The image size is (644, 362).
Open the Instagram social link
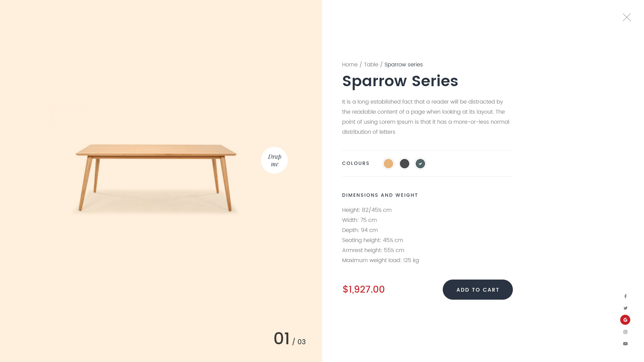pyautogui.click(x=625, y=332)
